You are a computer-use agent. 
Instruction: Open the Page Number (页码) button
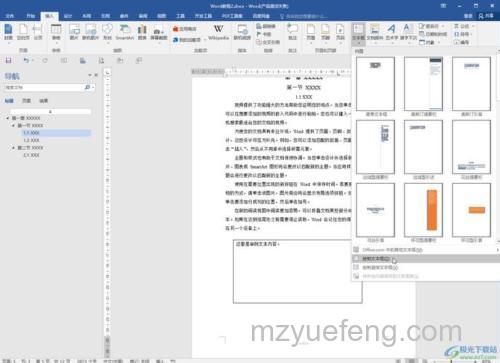point(340,33)
